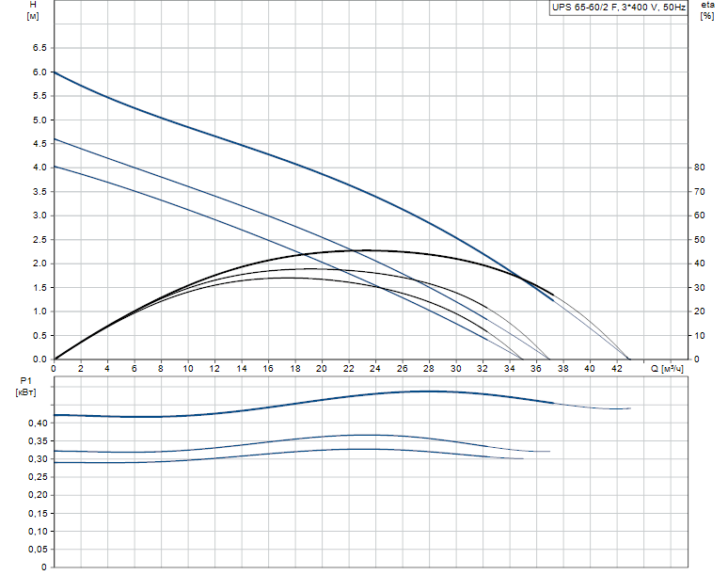This screenshot has height=575, width=728.
Task: Click the 50 efficiency axis label
Action: point(699,240)
